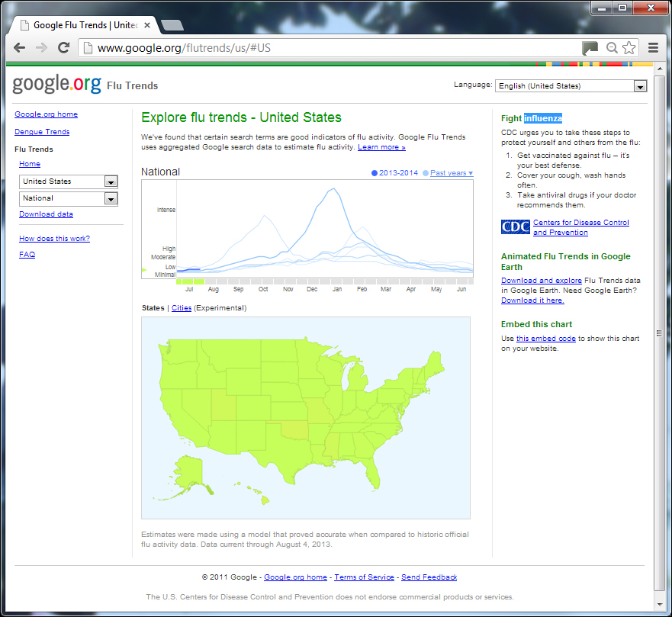Open the Google.org home sidebar link
The height and width of the screenshot is (617, 672).
(x=47, y=114)
